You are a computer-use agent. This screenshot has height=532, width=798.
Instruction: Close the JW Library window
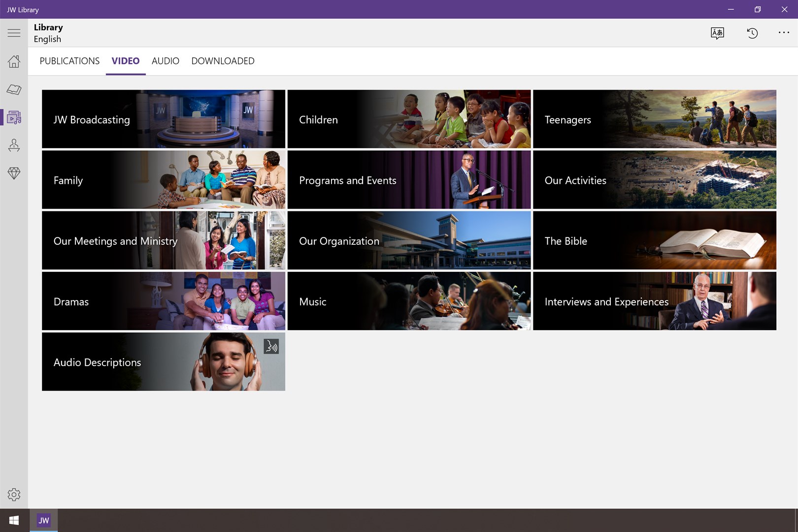(x=784, y=9)
